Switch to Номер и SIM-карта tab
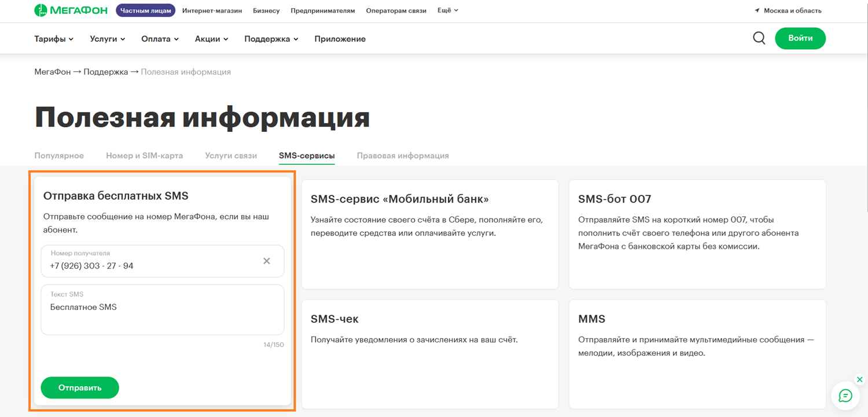868x417 pixels. tap(145, 156)
